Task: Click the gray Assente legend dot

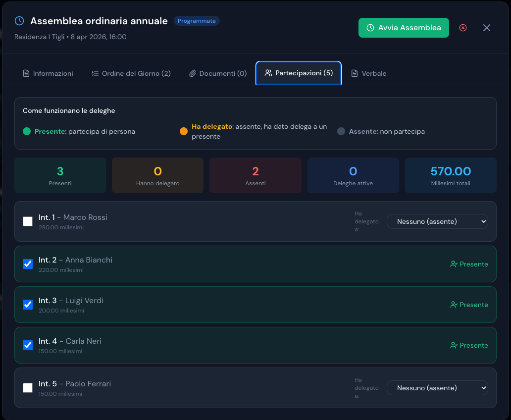Action: coord(341,131)
